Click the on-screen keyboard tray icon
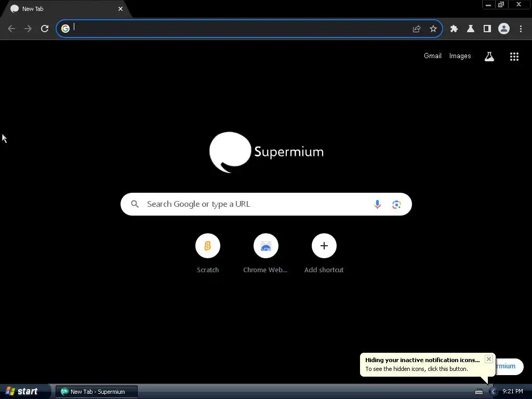Image resolution: width=532 pixels, height=399 pixels. pos(478,392)
